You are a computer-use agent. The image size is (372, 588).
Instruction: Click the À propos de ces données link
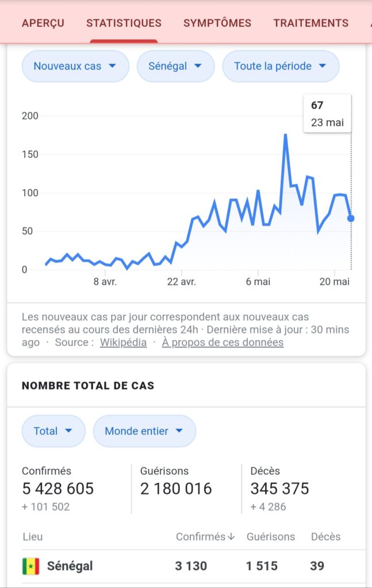(223, 342)
